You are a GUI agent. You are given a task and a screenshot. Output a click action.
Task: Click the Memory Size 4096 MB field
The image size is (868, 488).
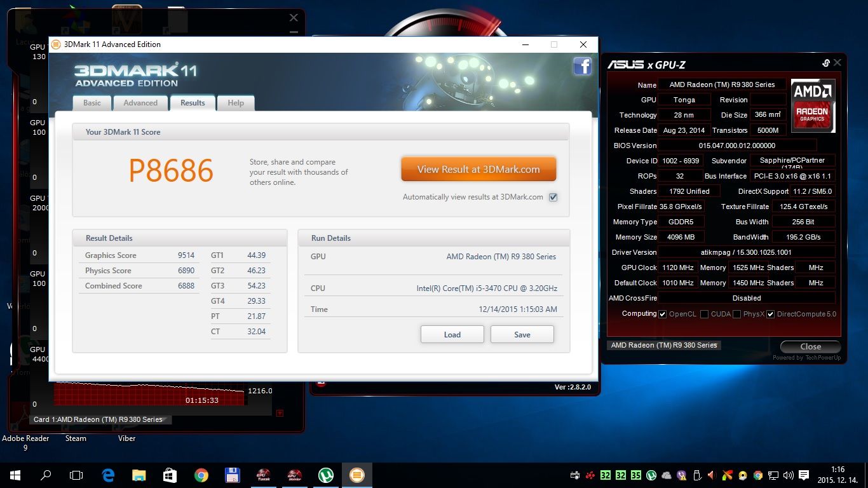click(x=681, y=237)
